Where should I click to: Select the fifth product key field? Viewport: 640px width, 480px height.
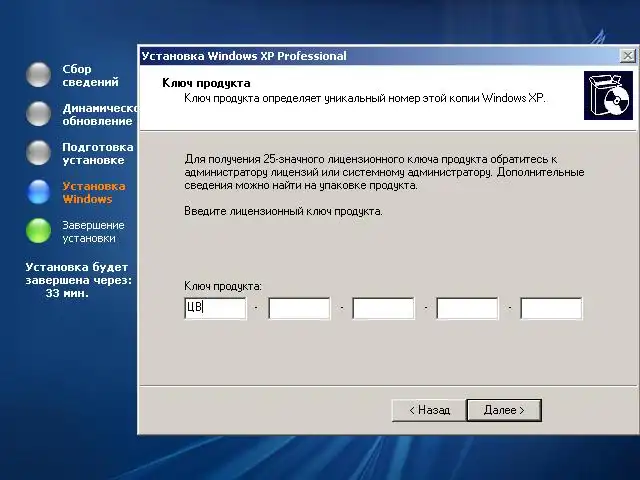[x=551, y=308]
